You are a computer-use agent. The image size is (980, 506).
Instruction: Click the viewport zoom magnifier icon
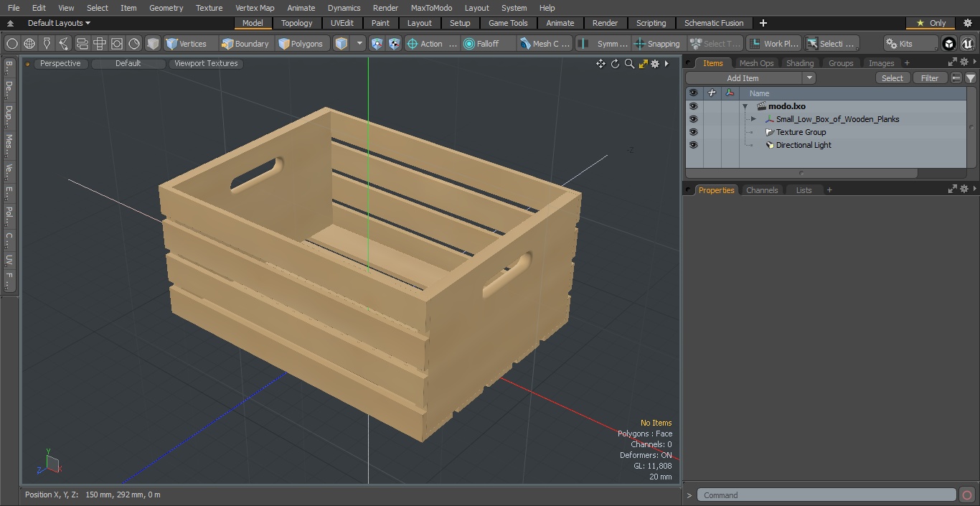629,64
